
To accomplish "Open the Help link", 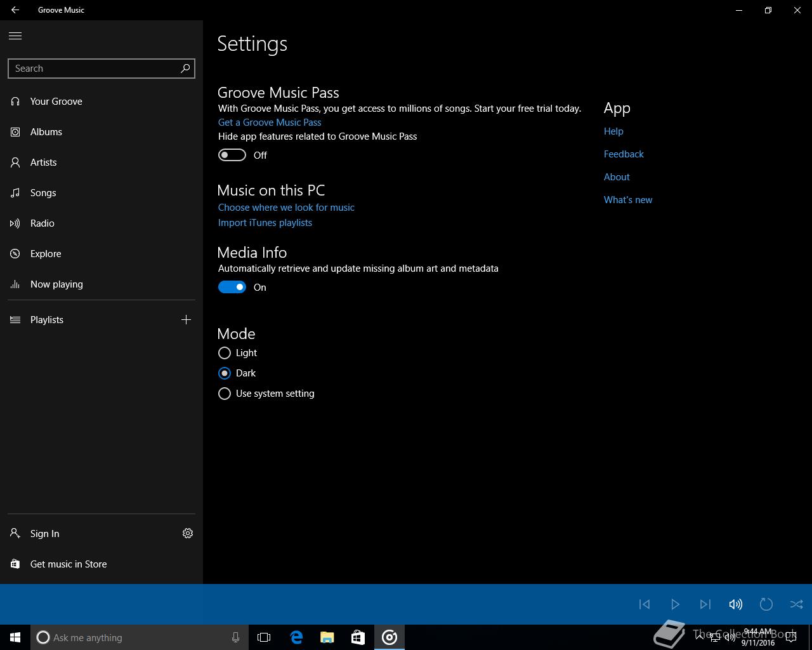I will pos(613,131).
